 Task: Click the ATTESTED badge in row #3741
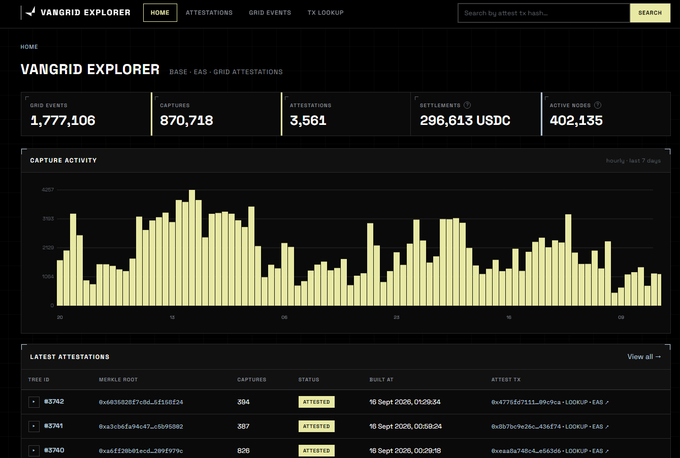317,426
